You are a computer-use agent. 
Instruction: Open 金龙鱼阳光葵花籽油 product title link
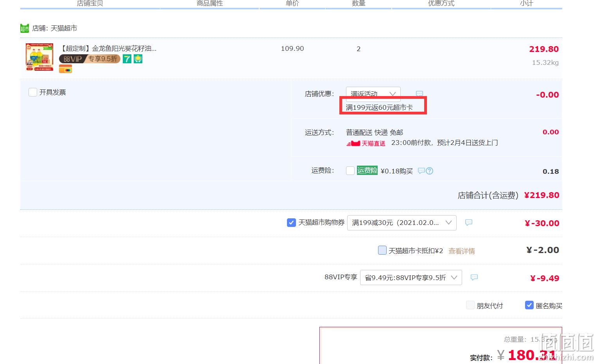pos(108,48)
